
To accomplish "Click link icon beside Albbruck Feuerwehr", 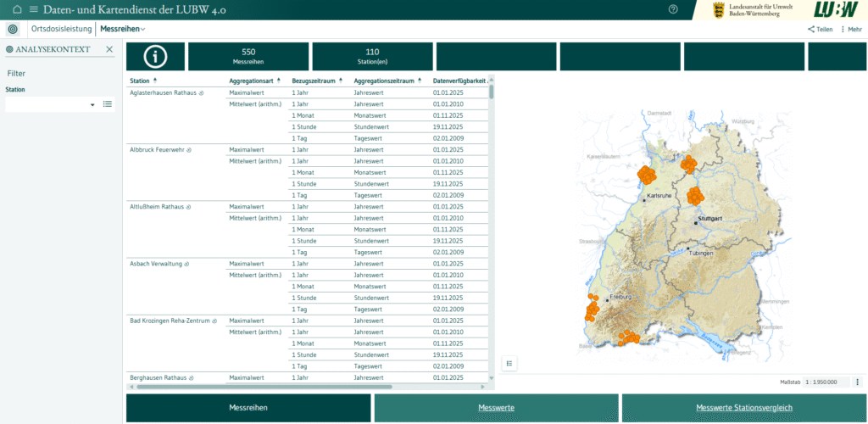I will pyautogui.click(x=189, y=149).
